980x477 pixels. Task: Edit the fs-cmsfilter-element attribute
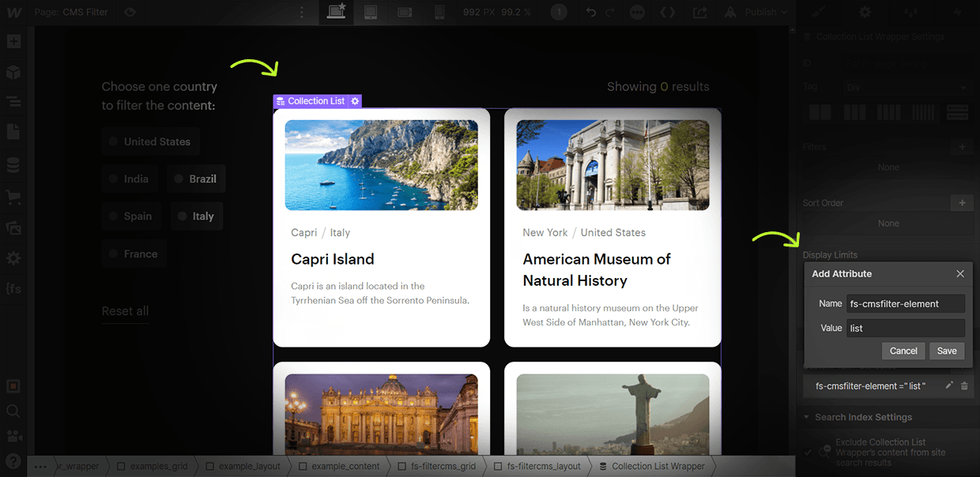pyautogui.click(x=949, y=385)
